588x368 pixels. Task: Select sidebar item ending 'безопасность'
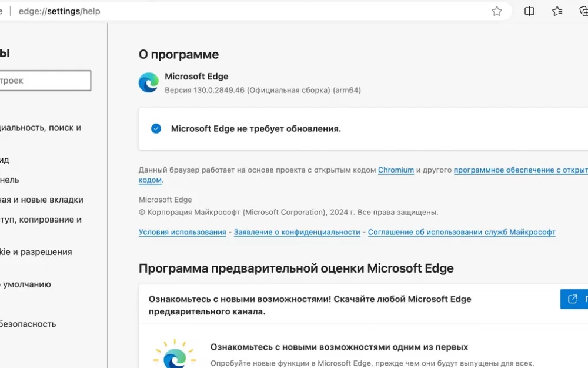pos(28,324)
